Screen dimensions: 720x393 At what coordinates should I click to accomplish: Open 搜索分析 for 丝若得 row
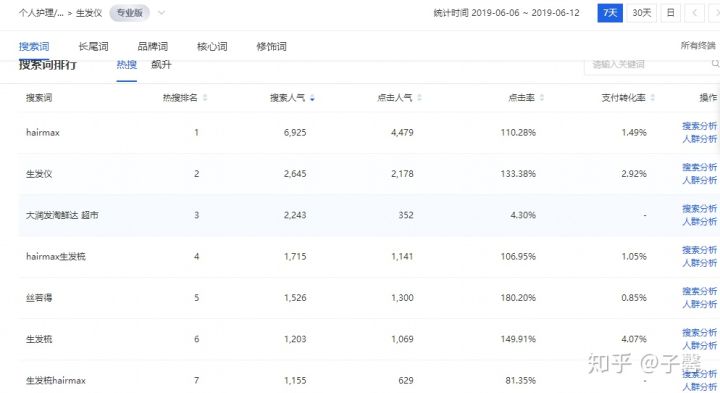[x=699, y=291]
